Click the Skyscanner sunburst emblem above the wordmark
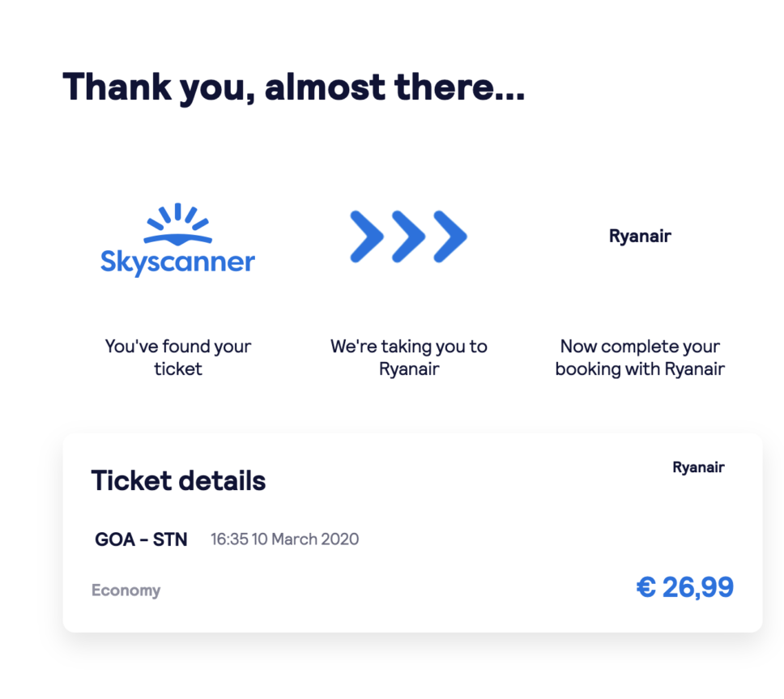 click(177, 215)
